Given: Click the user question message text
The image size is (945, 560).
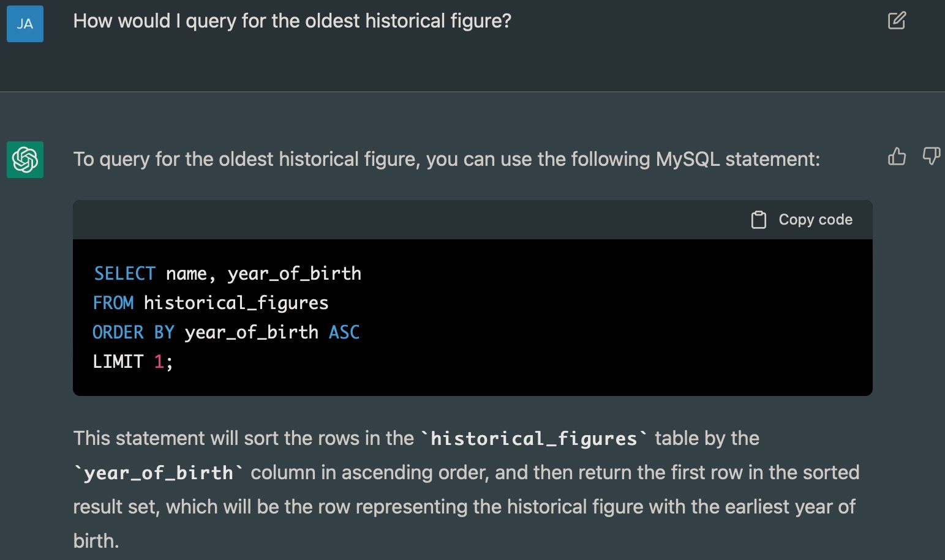Looking at the screenshot, I should click(x=292, y=21).
